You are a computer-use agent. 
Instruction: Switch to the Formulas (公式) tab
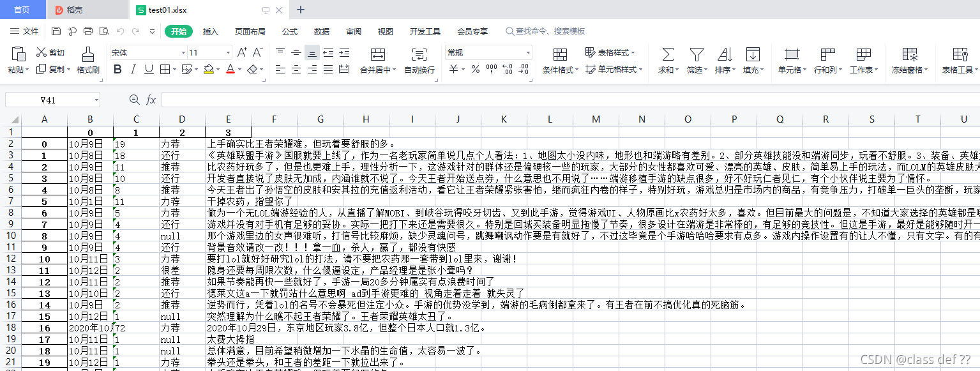290,31
